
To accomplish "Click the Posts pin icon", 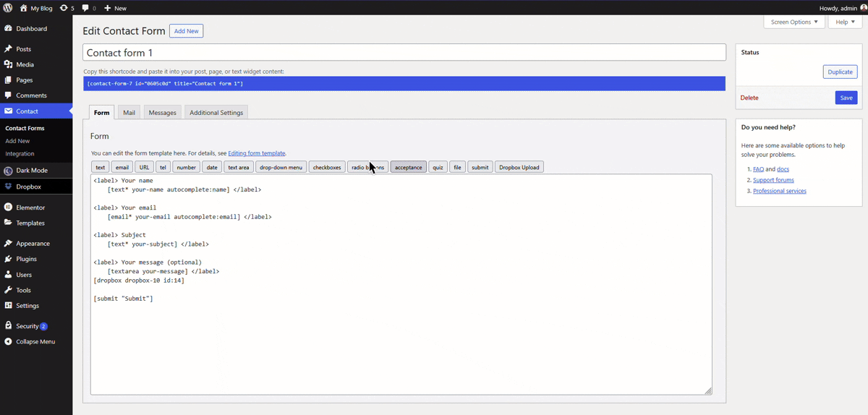I will click(8, 49).
